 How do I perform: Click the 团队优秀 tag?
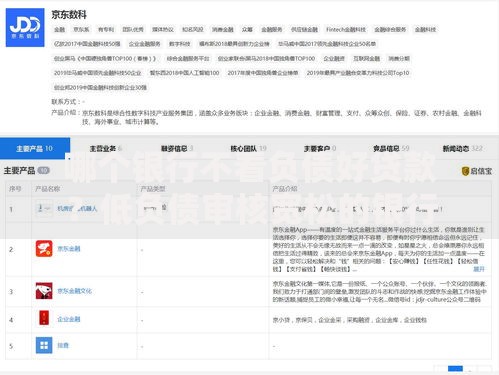click(x=133, y=30)
